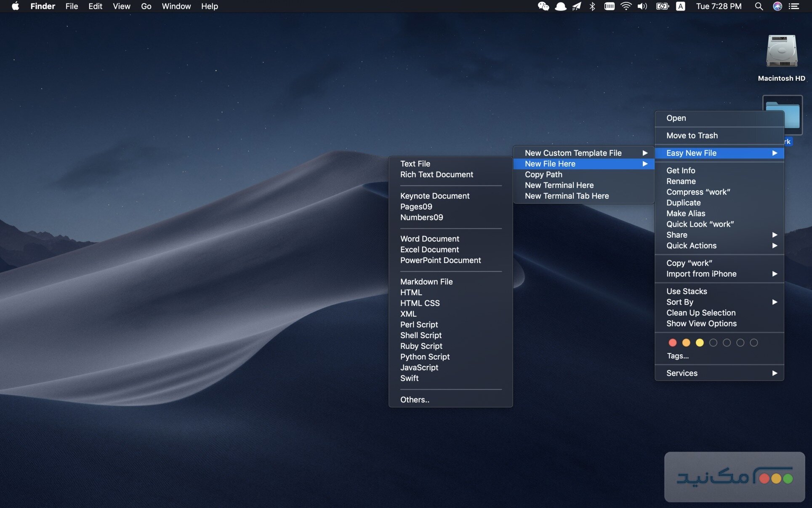The height and width of the screenshot is (508, 812).
Task: Click the Wi-Fi status icon
Action: (x=626, y=6)
